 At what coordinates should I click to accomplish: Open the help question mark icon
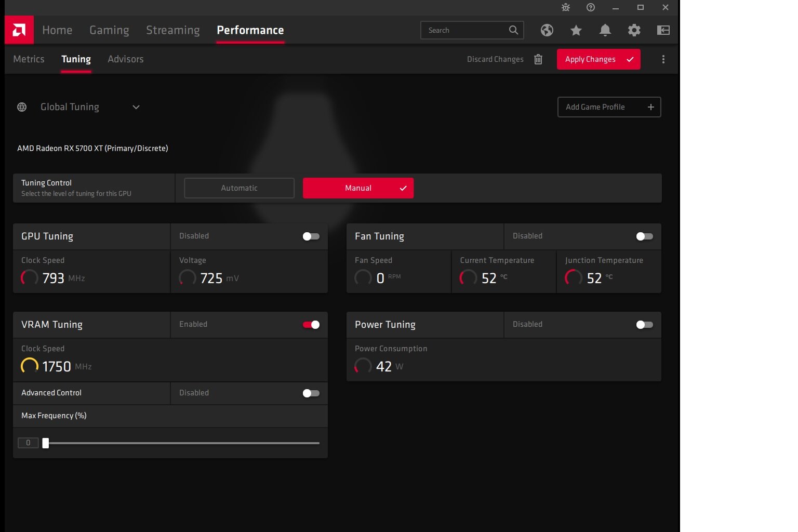pyautogui.click(x=591, y=7)
